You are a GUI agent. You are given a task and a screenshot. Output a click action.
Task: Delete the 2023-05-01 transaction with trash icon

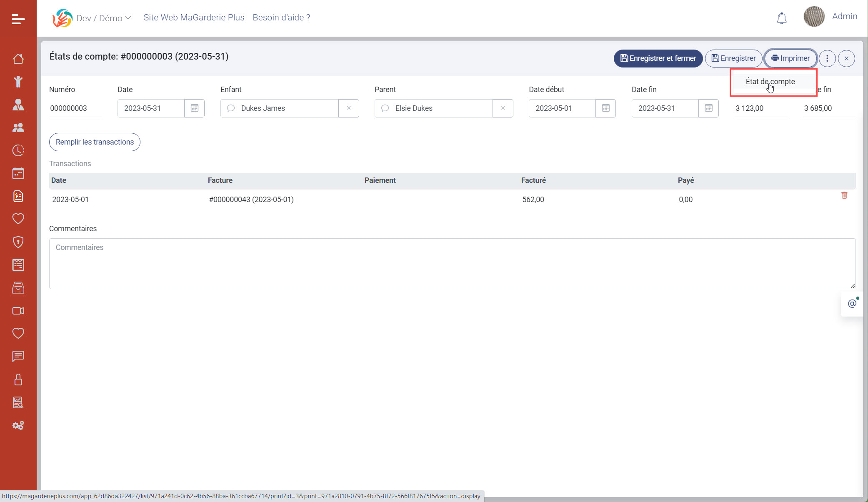(844, 195)
